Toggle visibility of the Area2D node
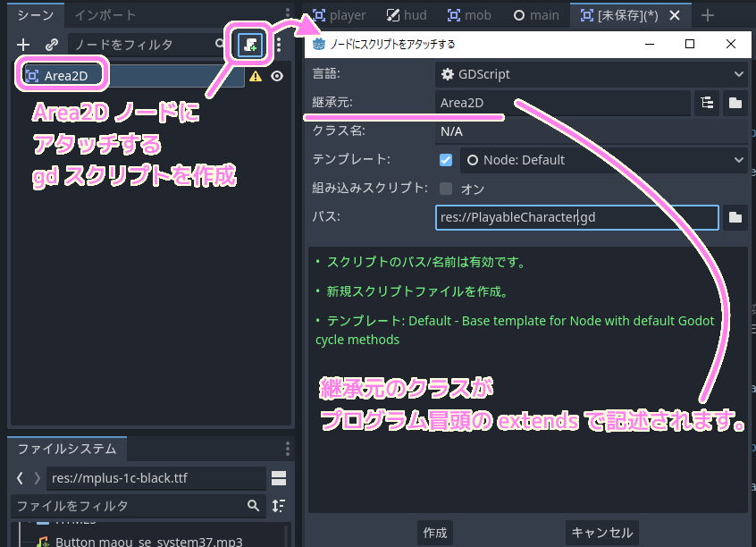 tap(277, 77)
